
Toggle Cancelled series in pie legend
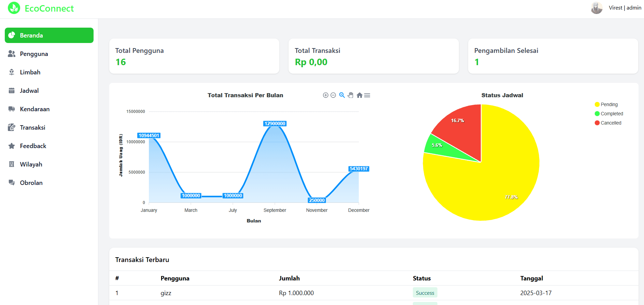611,123
